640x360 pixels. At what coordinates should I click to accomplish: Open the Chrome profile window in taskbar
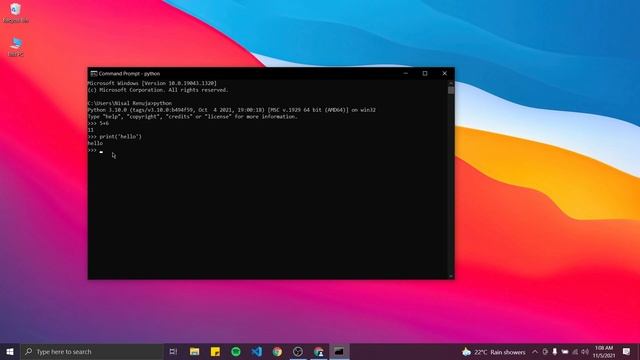pyautogui.click(x=319, y=351)
